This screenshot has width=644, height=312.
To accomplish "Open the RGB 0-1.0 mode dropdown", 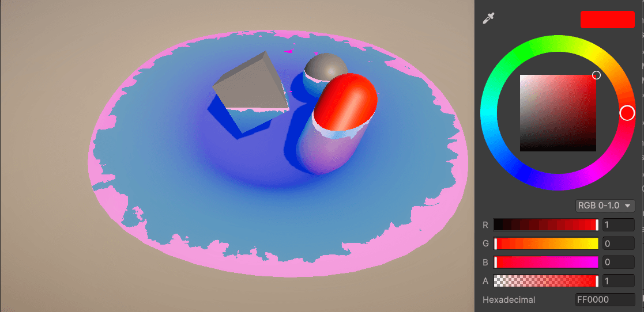I will [x=605, y=206].
